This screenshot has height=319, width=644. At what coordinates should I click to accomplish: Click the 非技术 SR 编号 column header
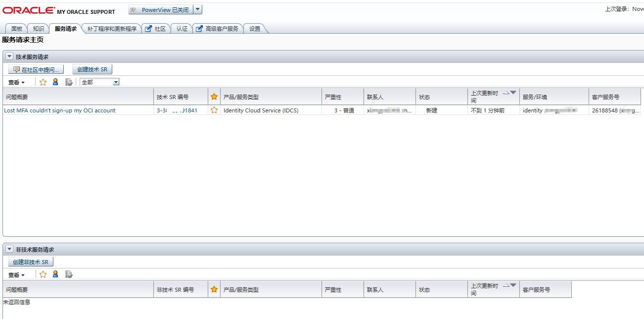pos(181,289)
